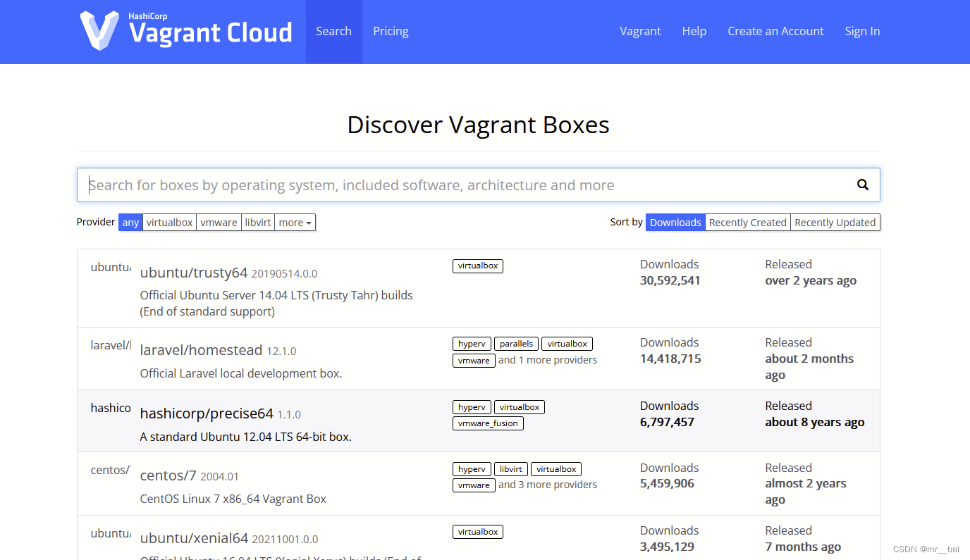Toggle the libvirt provider filter
This screenshot has width=970, height=560.
257,222
